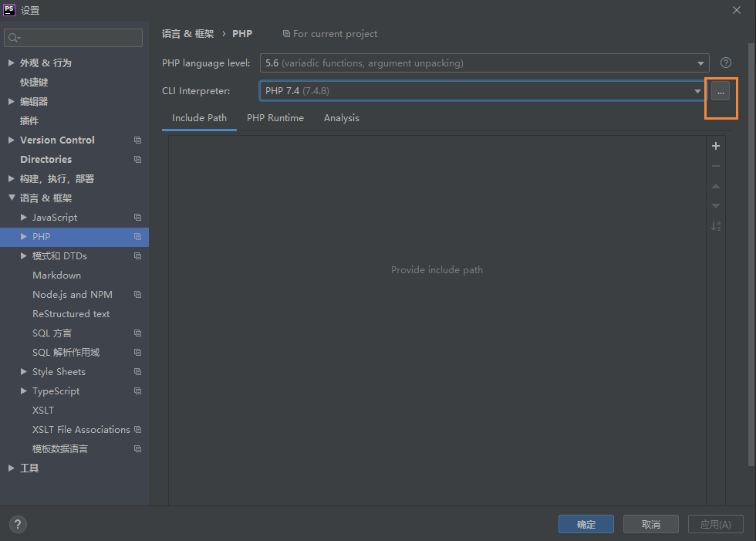Expand the Style Sheets node
The height and width of the screenshot is (541, 756).
pyautogui.click(x=24, y=372)
